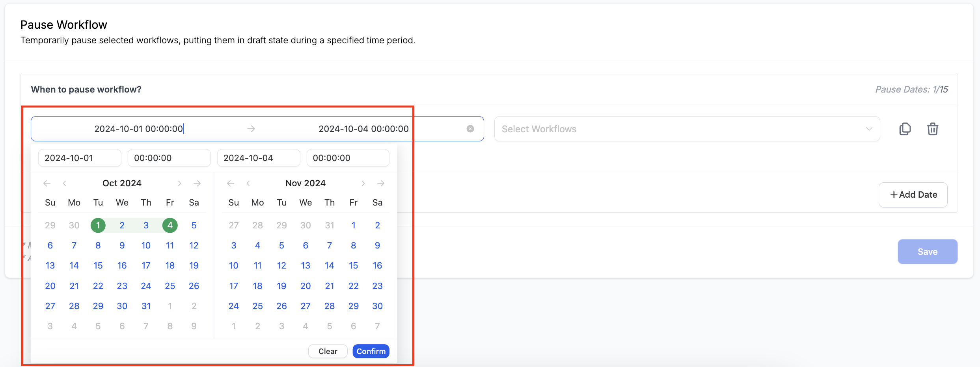Go to next year in Nov 2024 calendar

pyautogui.click(x=381, y=183)
